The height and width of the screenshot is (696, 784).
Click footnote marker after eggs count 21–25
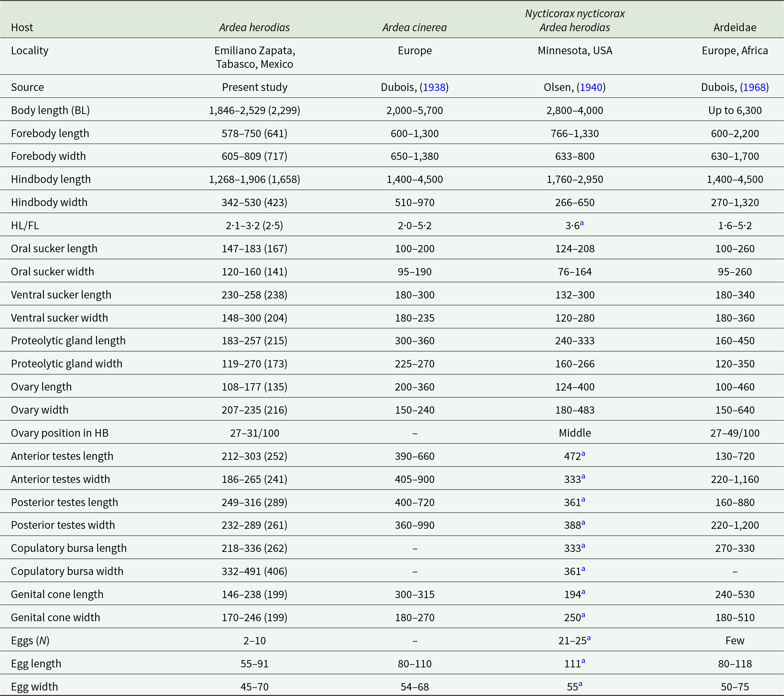click(589, 638)
